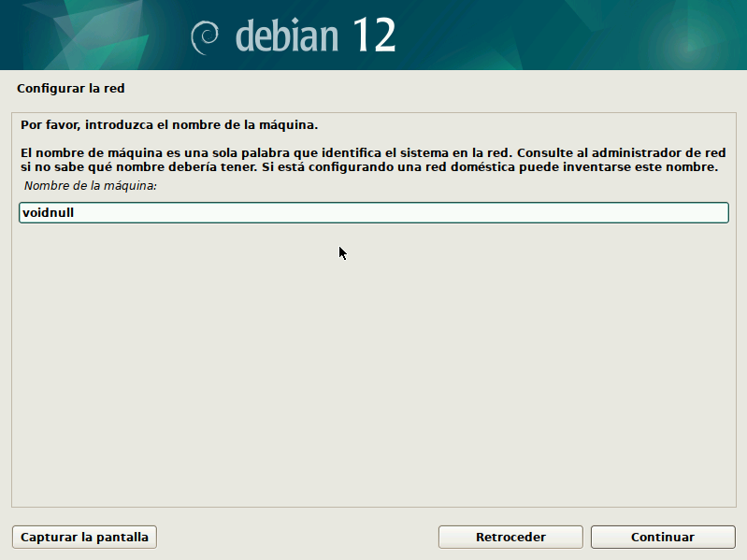Click the "debian" wordmark in the banner
This screenshot has height=560, width=747.
pos(286,36)
